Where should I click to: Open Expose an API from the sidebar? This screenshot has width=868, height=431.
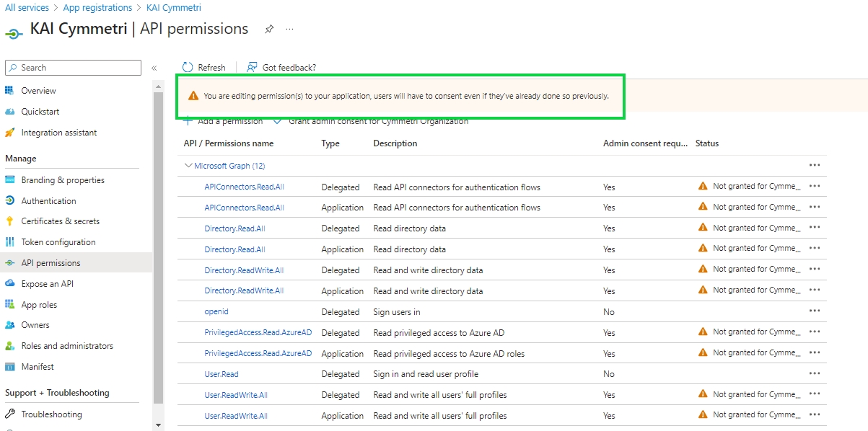(47, 284)
